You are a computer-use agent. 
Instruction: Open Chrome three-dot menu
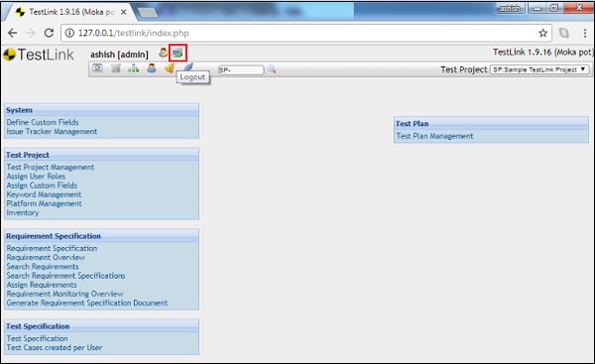585,33
